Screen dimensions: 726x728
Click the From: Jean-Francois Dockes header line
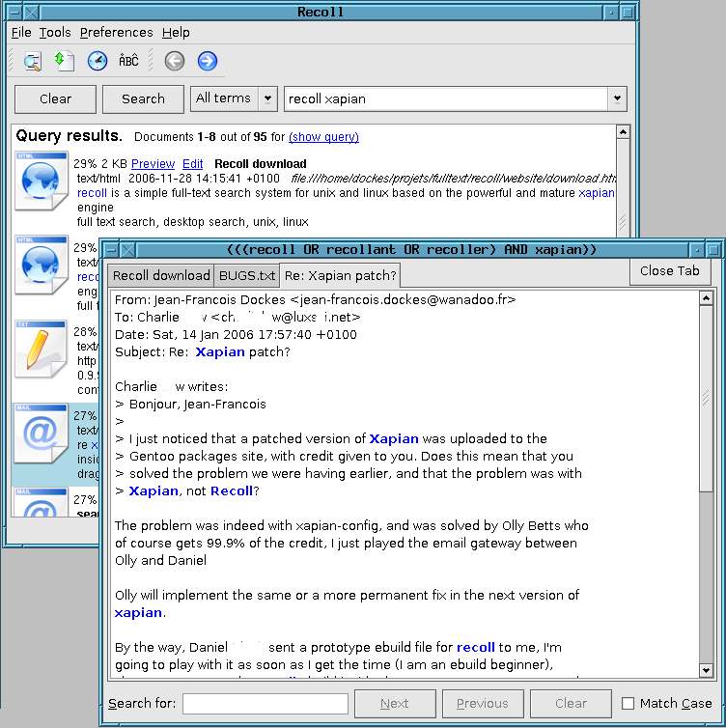coord(315,300)
